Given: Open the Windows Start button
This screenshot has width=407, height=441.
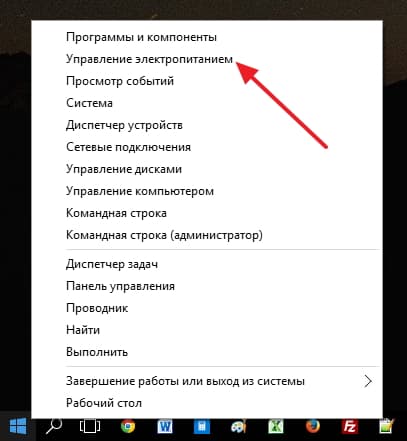Looking at the screenshot, I should [x=17, y=426].
